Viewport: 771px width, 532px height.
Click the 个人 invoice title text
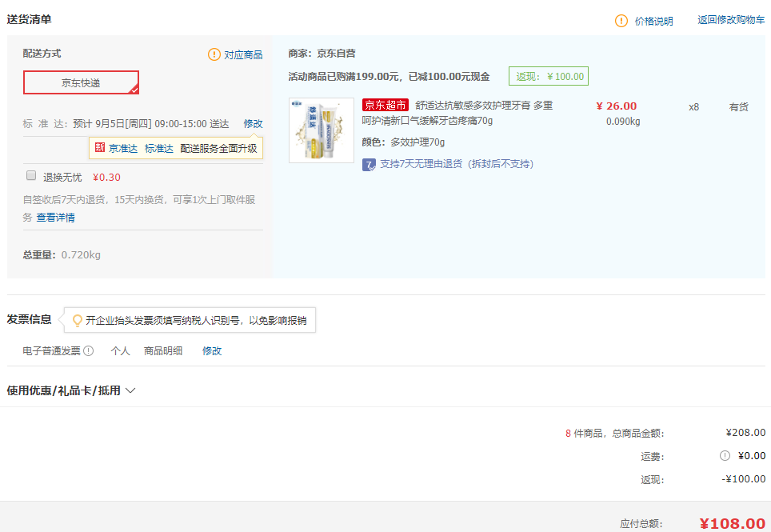[120, 350]
